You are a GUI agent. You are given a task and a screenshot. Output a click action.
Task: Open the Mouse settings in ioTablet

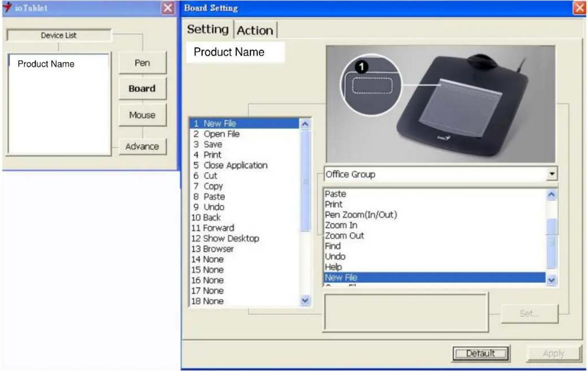142,115
